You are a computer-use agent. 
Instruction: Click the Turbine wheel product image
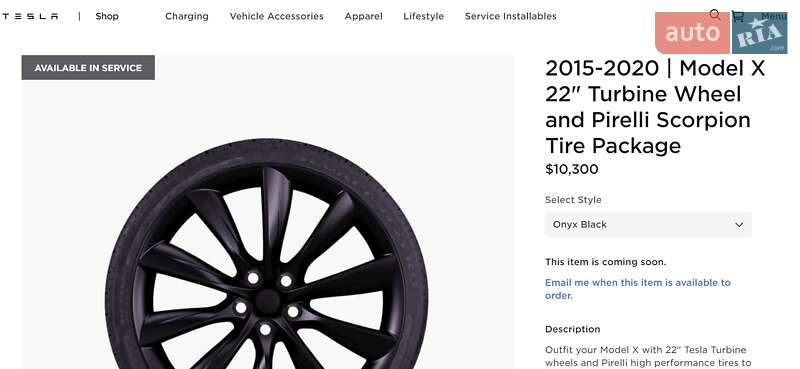tap(267, 255)
